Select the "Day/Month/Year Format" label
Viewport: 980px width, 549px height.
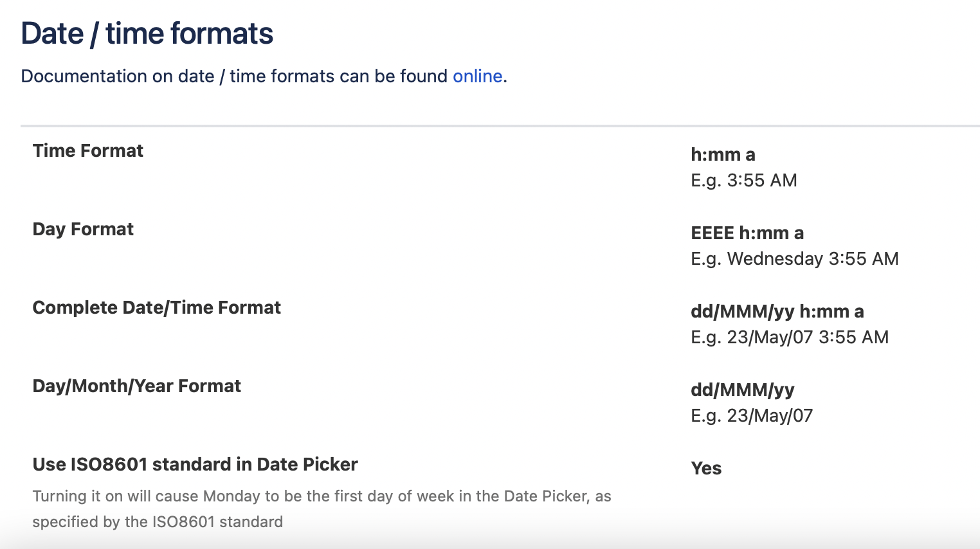[x=136, y=386]
